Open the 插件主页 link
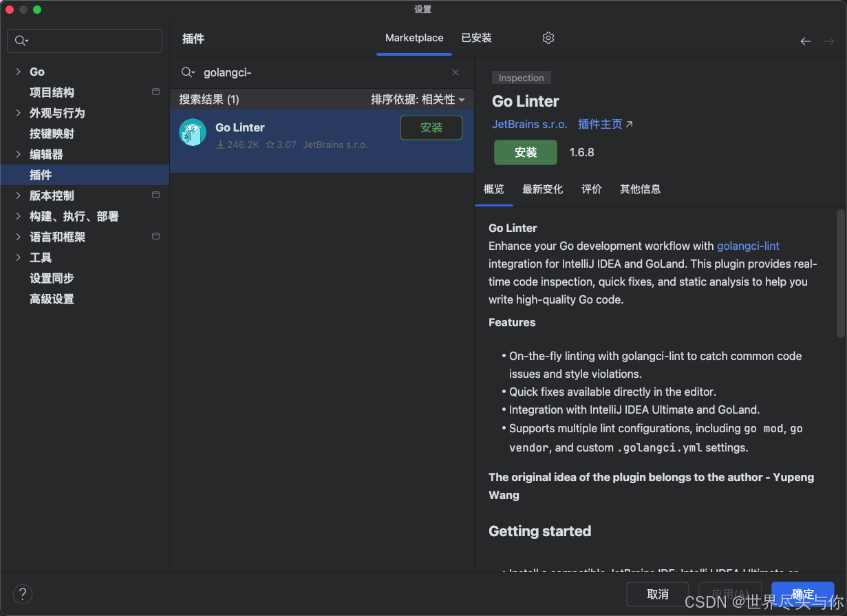Viewport: 847px width, 616px height. click(605, 125)
